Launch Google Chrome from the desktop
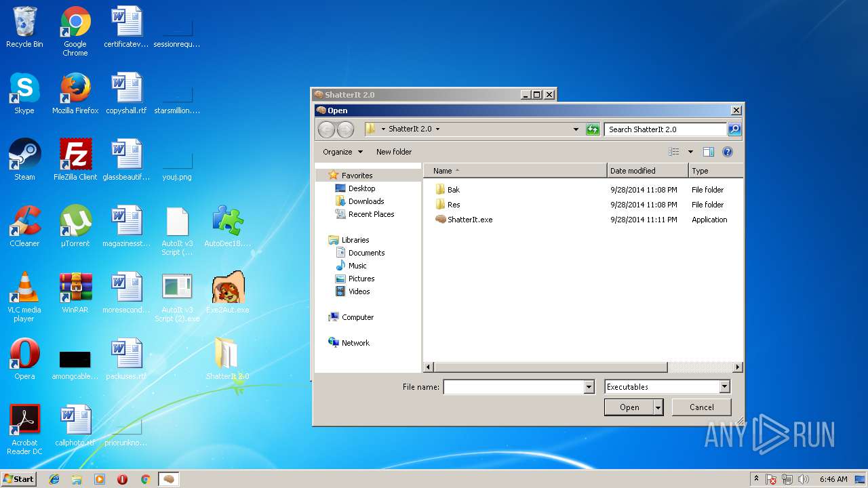The height and width of the screenshot is (488, 868). point(75,30)
